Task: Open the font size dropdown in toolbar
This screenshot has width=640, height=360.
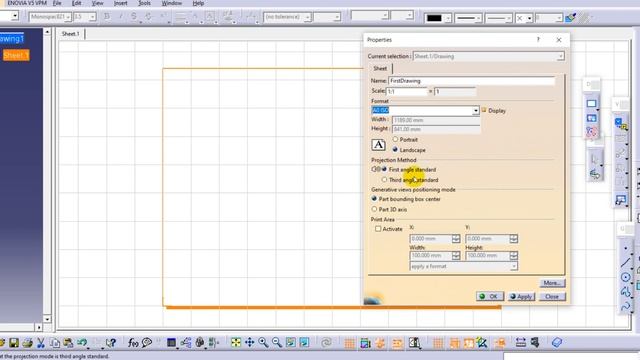Action: 92,17
